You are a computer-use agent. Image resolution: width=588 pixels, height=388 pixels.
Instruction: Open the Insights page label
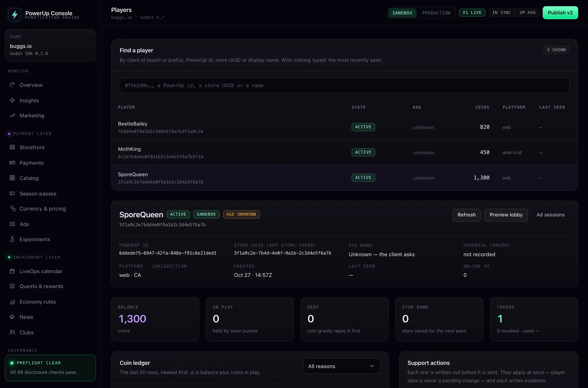click(x=29, y=100)
